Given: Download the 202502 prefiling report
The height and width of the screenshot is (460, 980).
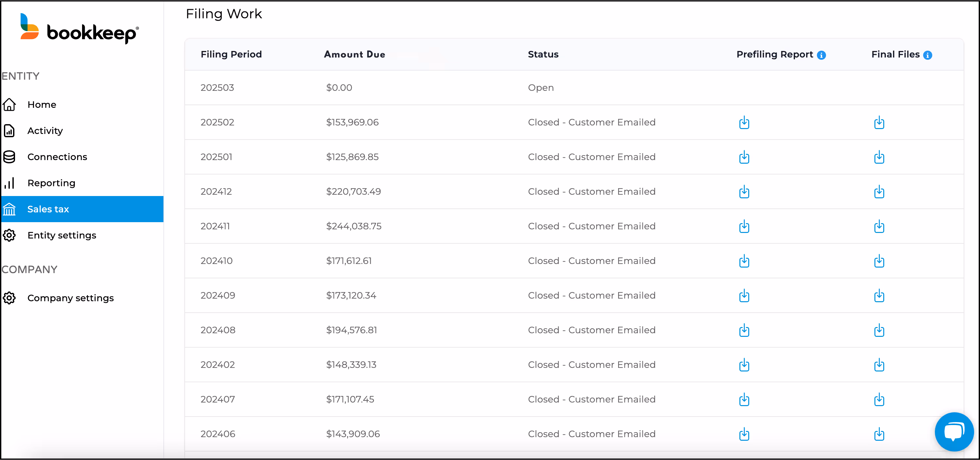Looking at the screenshot, I should [744, 123].
